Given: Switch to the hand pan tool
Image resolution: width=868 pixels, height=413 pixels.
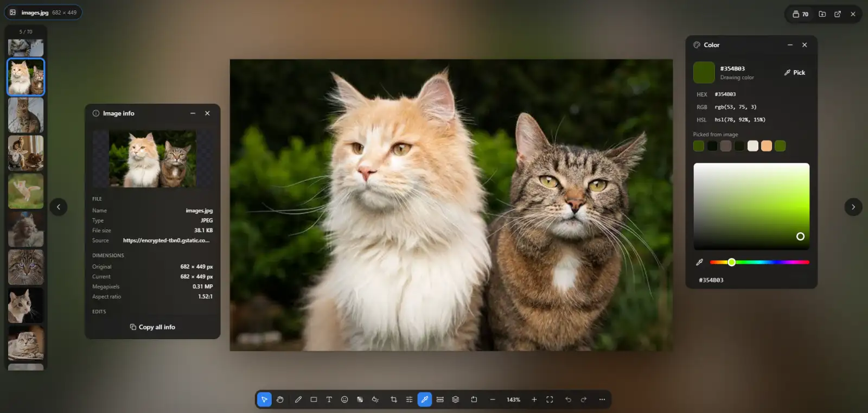Looking at the screenshot, I should pos(280,399).
